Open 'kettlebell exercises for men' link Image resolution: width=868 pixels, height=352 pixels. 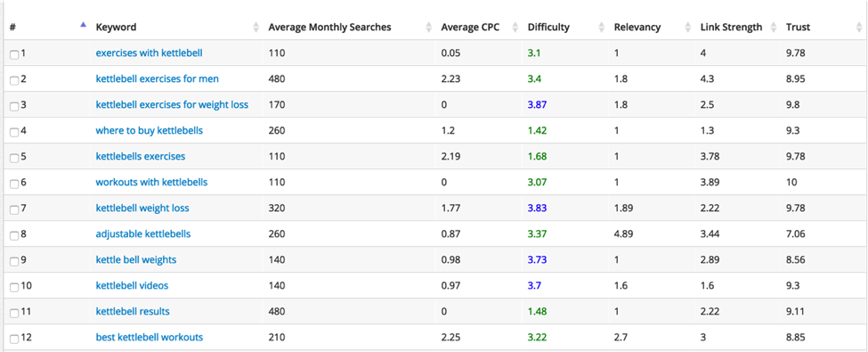[158, 78]
